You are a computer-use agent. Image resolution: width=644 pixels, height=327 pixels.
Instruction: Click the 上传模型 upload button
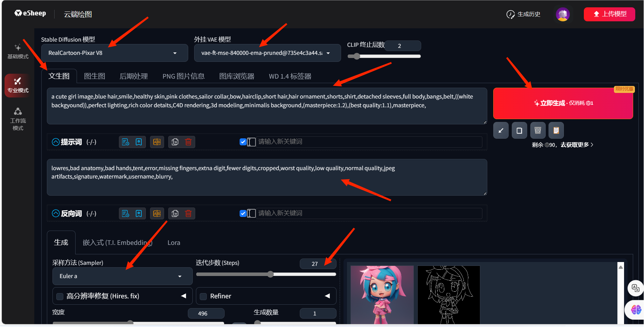coord(609,14)
